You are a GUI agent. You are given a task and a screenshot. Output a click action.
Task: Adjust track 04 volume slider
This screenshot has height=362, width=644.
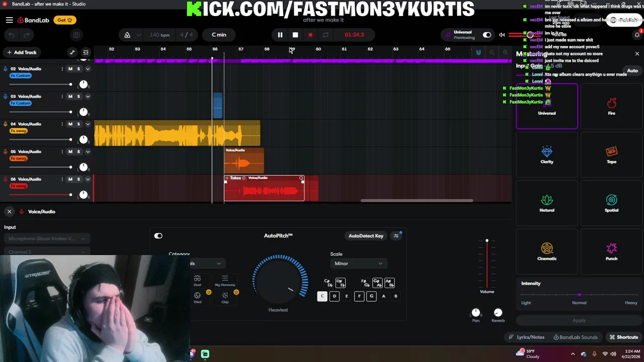[40, 139]
